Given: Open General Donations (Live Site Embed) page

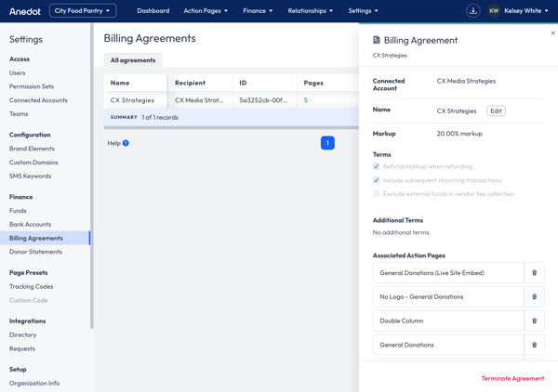Looking at the screenshot, I should pos(448,272).
